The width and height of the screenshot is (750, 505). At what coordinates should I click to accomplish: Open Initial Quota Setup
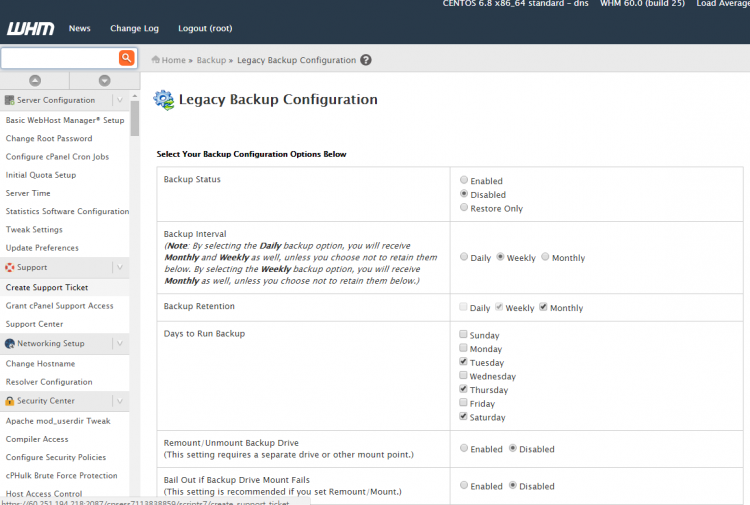pyautogui.click(x=41, y=175)
